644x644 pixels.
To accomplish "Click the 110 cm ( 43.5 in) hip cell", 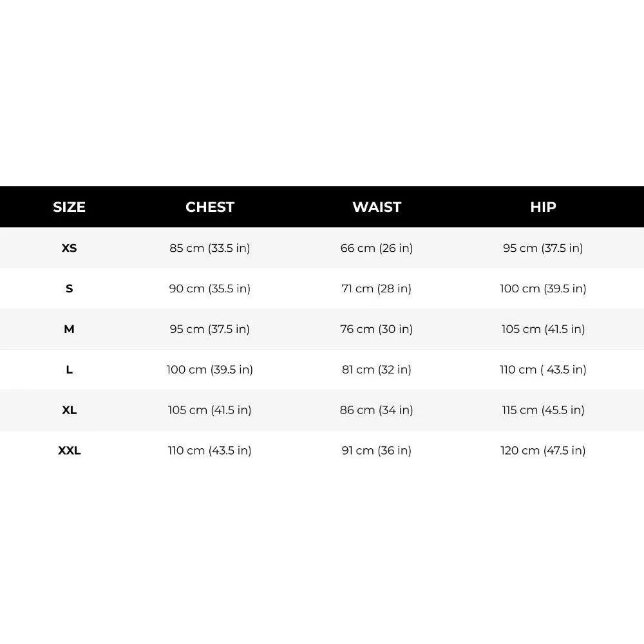I will [543, 370].
